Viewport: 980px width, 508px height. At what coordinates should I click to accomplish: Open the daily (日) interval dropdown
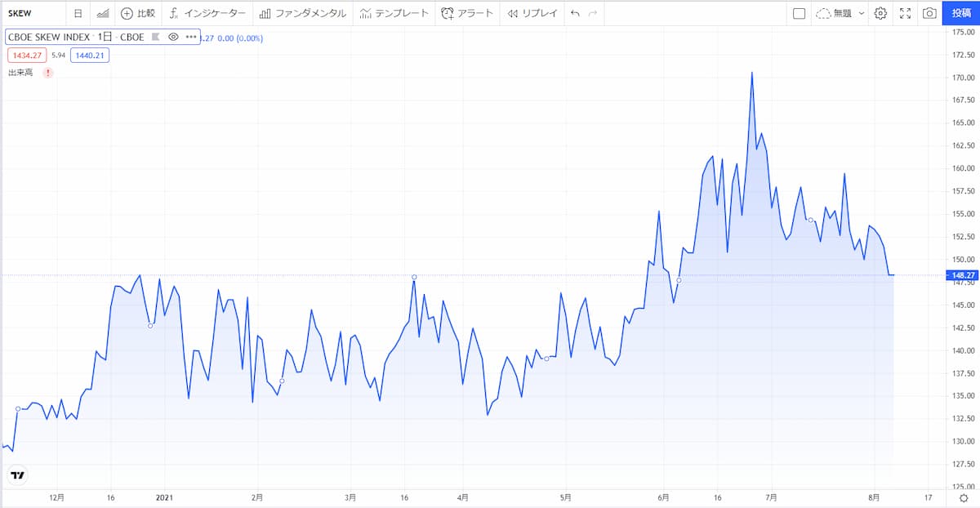[78, 13]
